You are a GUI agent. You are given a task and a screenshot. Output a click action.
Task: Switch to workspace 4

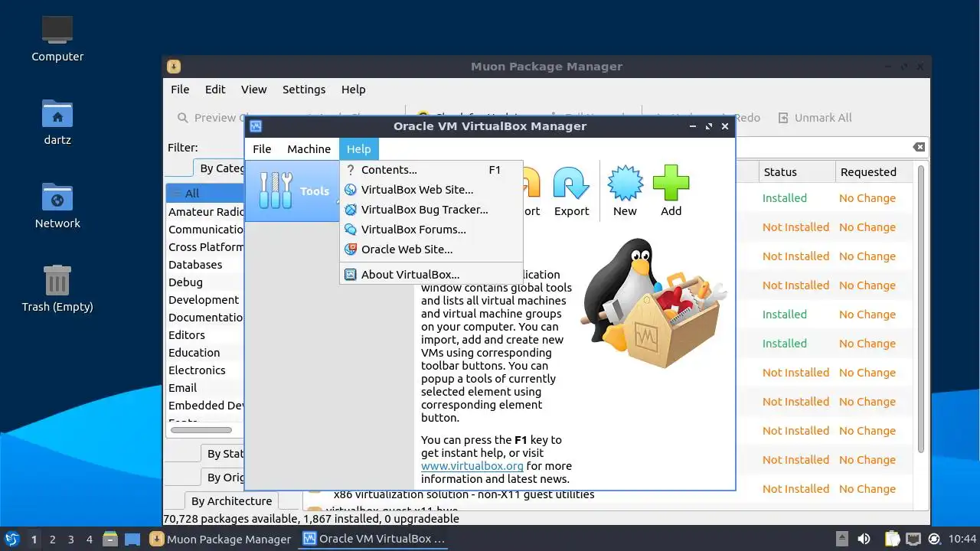coord(89,540)
